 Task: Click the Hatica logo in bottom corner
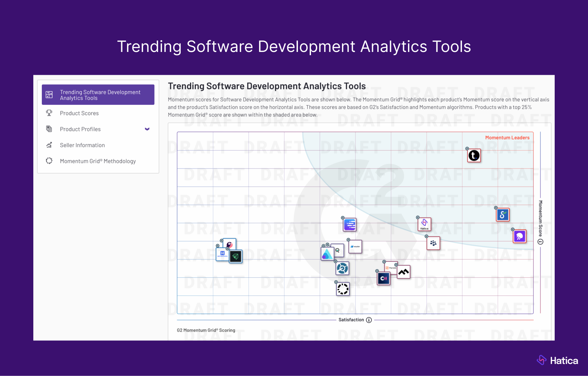pos(557,360)
